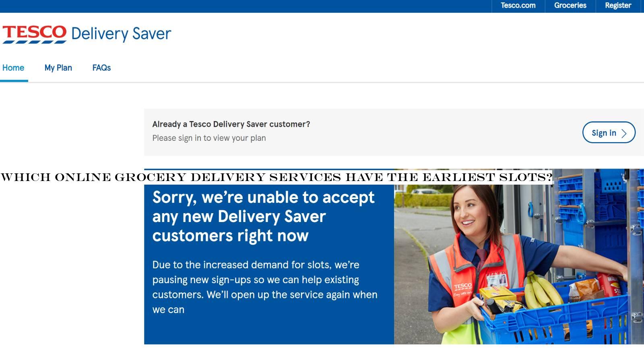The height and width of the screenshot is (362, 644).
Task: Open the Home tab
Action: (x=13, y=68)
